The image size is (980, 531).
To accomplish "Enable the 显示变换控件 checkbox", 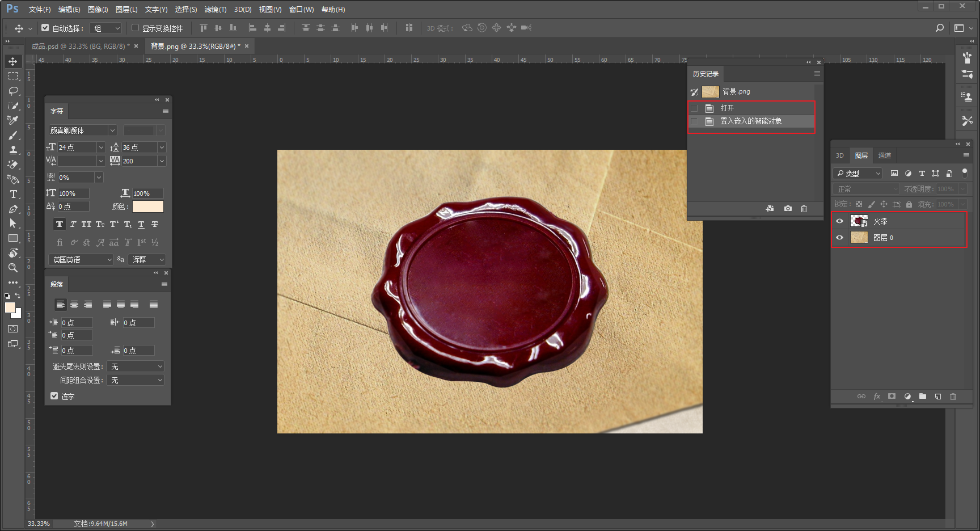I will click(136, 28).
